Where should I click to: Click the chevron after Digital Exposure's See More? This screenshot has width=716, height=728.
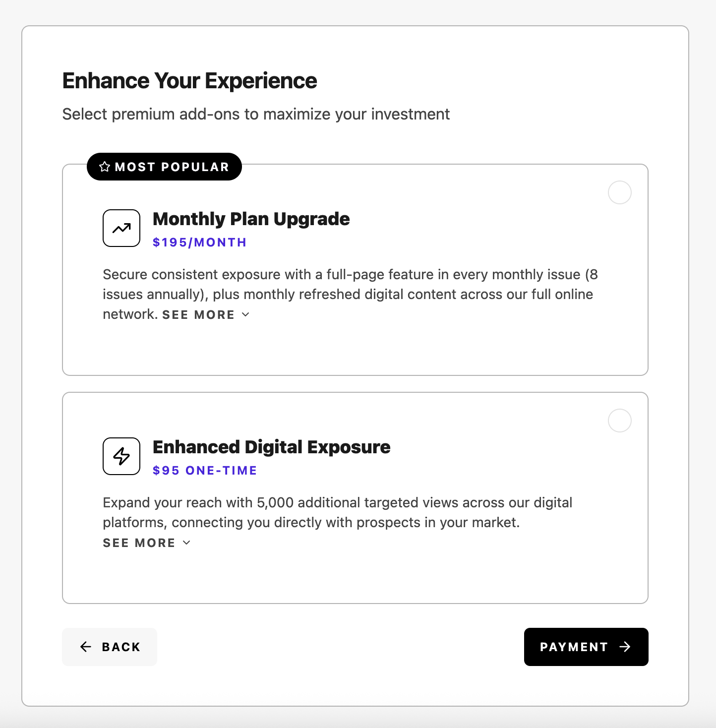[x=186, y=543]
